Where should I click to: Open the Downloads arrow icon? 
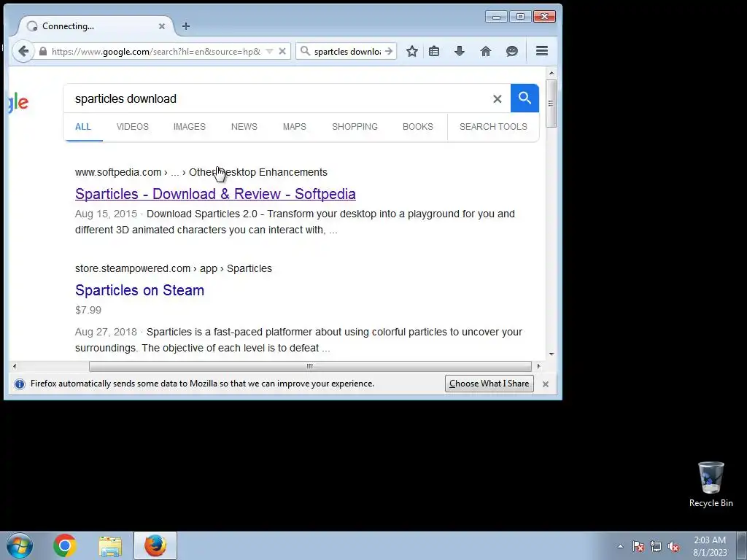[x=460, y=51]
